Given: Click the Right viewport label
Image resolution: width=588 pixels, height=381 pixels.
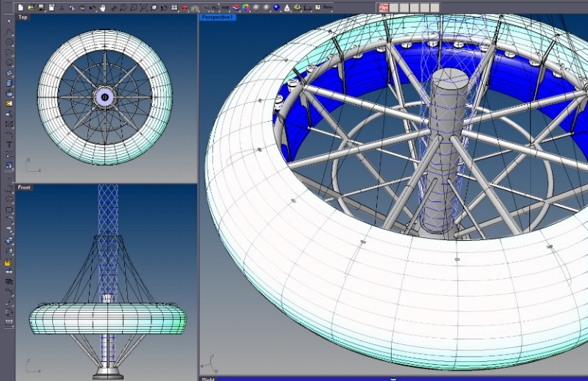Looking at the screenshot, I should click(x=209, y=379).
